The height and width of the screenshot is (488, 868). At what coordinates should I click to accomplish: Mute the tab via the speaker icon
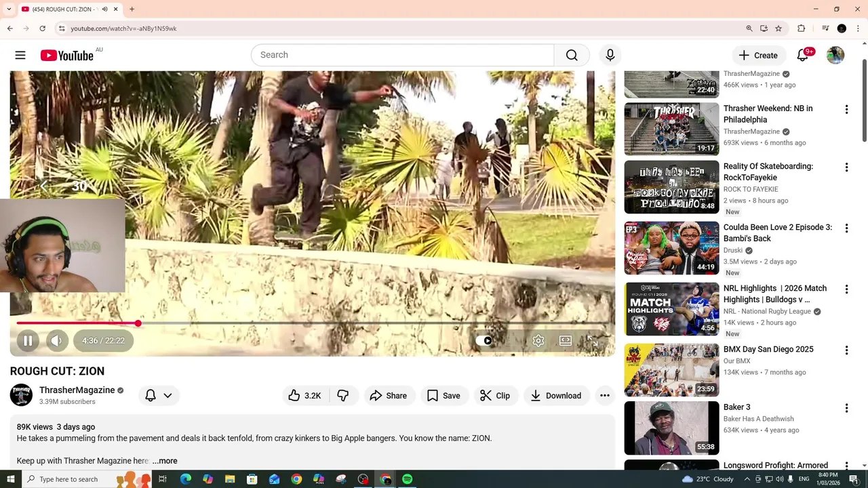pyautogui.click(x=104, y=9)
